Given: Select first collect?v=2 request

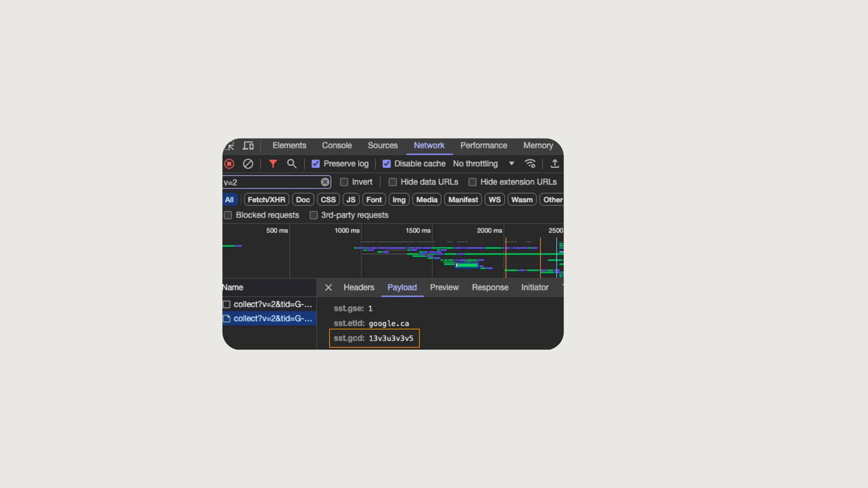Looking at the screenshot, I should click(272, 304).
